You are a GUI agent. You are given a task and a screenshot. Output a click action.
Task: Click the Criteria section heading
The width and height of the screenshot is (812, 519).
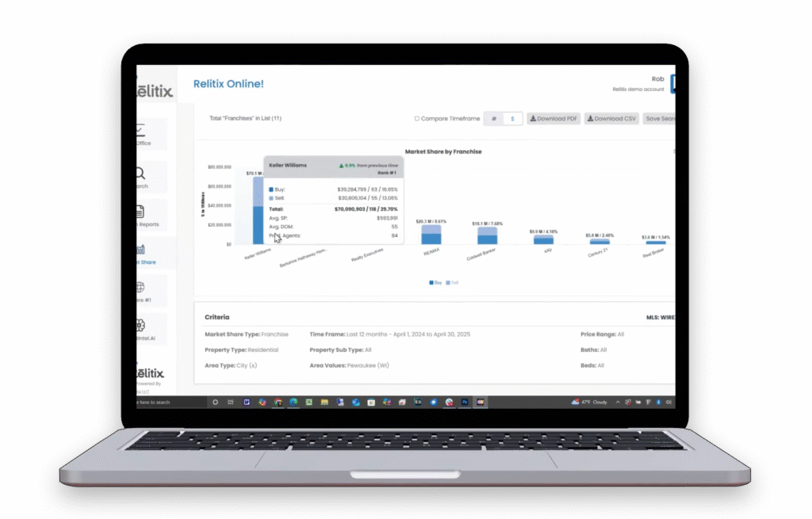coord(217,317)
